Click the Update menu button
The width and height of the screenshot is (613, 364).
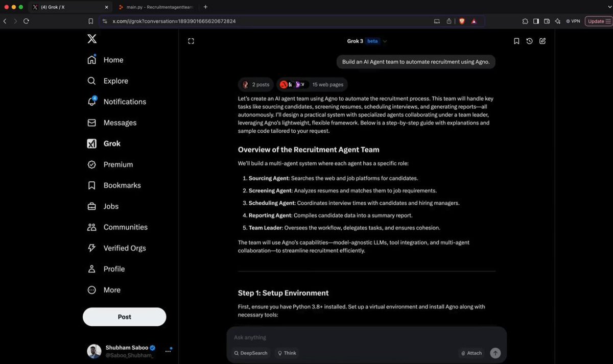click(x=598, y=21)
